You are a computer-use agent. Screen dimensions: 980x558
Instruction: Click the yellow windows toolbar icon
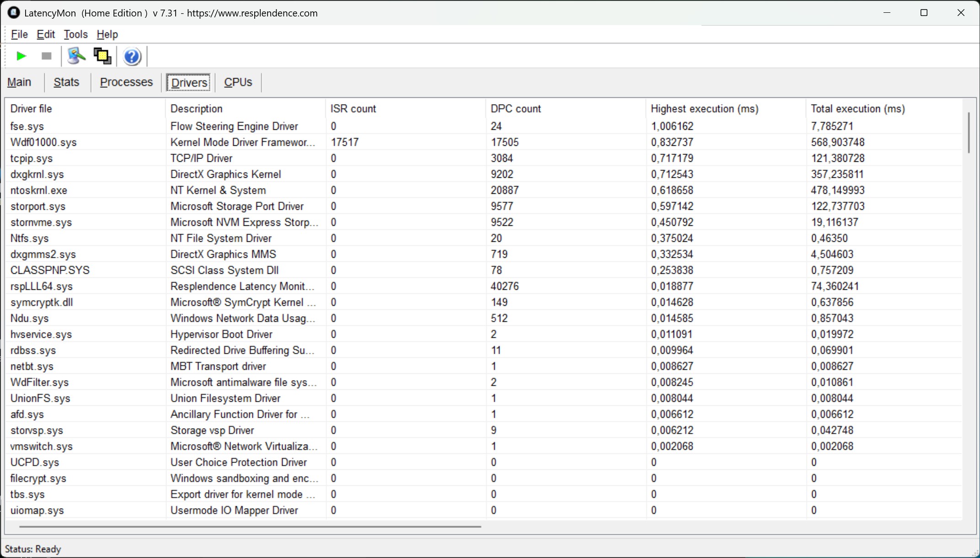pos(102,56)
